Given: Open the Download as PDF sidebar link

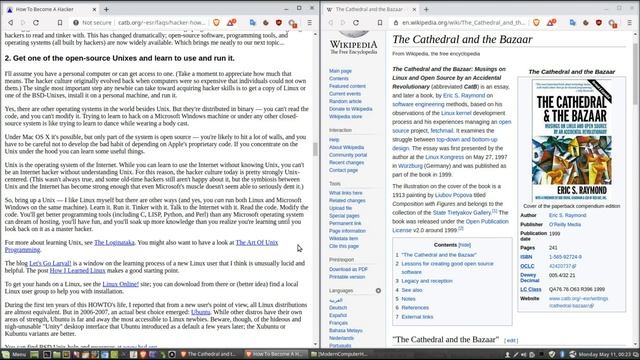Looking at the screenshot, I should click(x=348, y=269).
